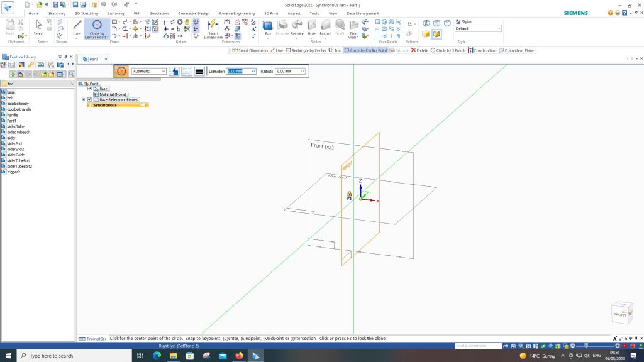The image size is (644, 362).
Task: Select the doorbolthandle library item
Action: (19, 109)
